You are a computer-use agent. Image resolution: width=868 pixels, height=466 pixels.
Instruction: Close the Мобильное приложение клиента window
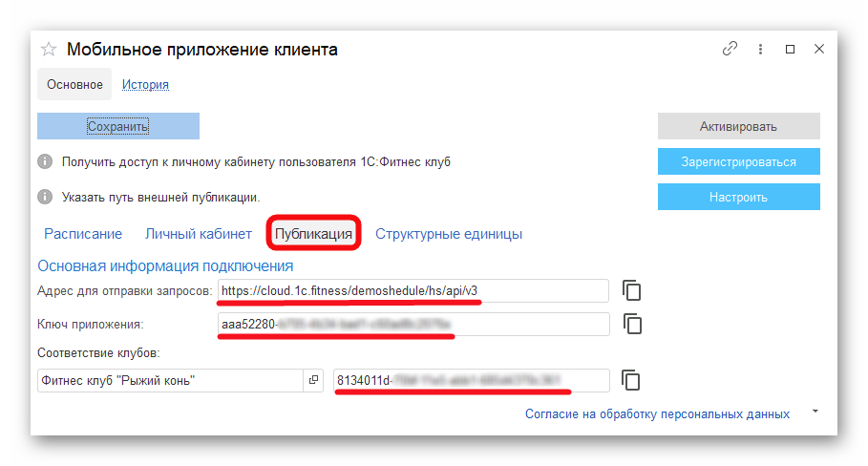click(819, 49)
